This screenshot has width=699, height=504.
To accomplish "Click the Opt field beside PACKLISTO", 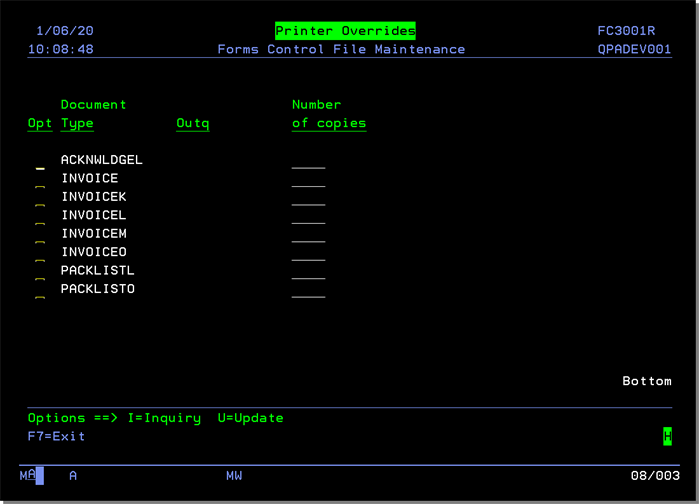I will coord(40,295).
